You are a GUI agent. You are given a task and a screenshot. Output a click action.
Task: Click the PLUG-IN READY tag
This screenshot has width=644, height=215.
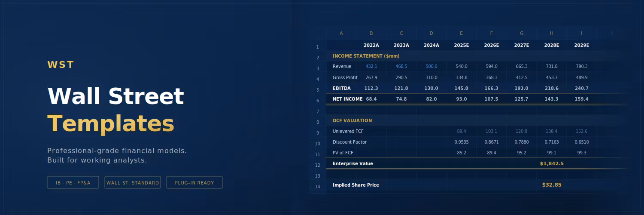pos(194,183)
